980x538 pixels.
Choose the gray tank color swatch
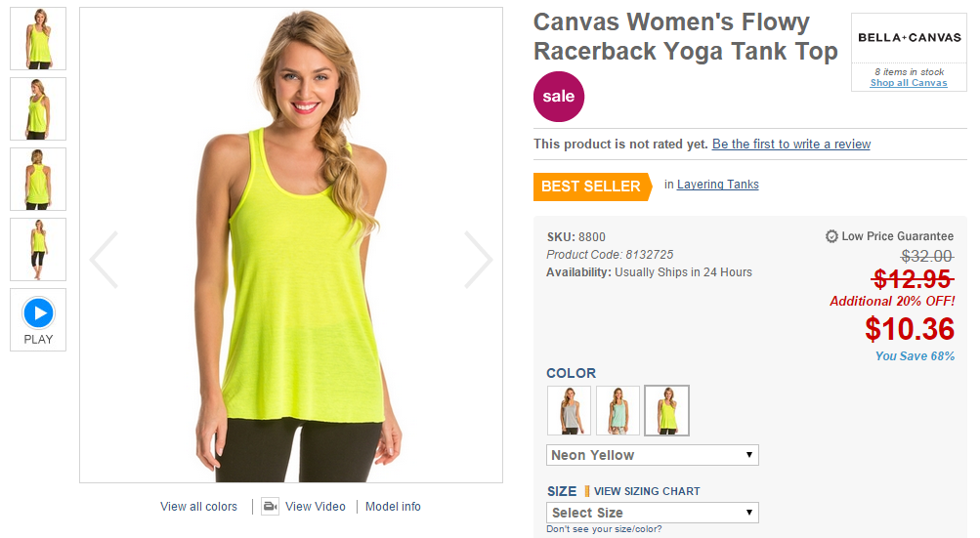[x=569, y=410]
